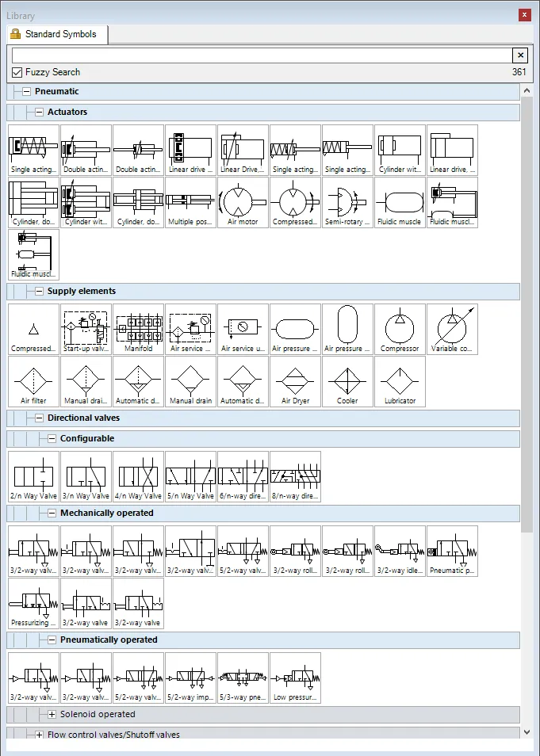Collapse the Supply elements section
This screenshot has height=756, width=540.
click(39, 292)
